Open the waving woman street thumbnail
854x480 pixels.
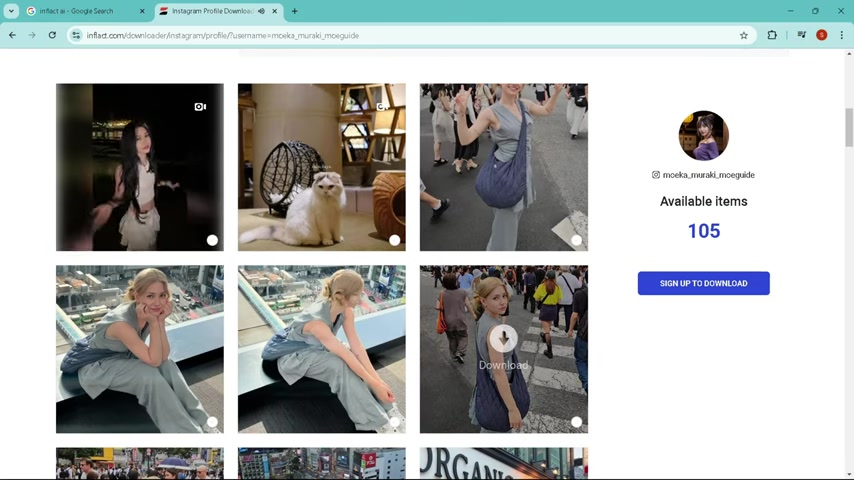pyautogui.click(x=503, y=167)
